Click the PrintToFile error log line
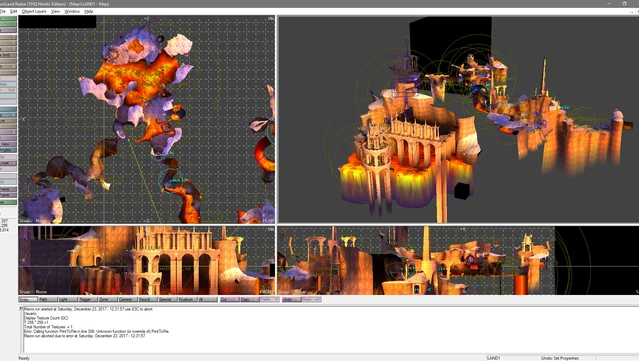 tap(96, 332)
